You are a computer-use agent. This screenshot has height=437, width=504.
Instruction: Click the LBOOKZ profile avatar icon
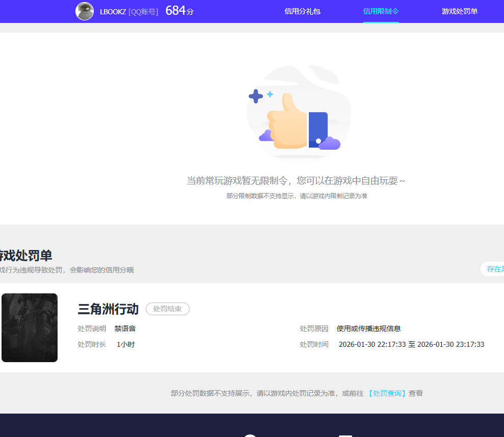pyautogui.click(x=85, y=11)
